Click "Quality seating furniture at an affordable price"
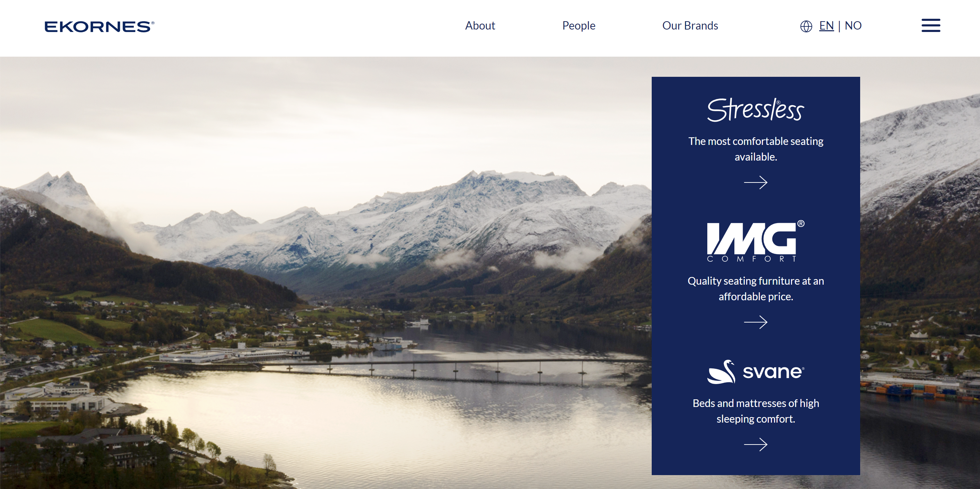980x489 pixels. coord(756,288)
